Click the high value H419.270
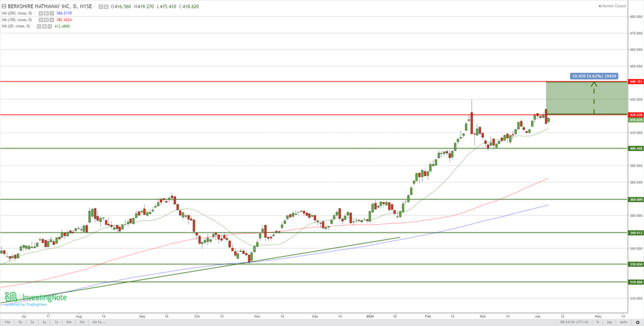 144,6
